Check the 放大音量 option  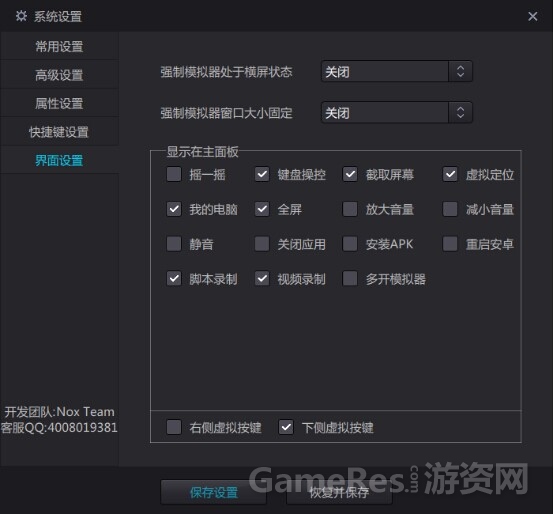click(x=350, y=209)
